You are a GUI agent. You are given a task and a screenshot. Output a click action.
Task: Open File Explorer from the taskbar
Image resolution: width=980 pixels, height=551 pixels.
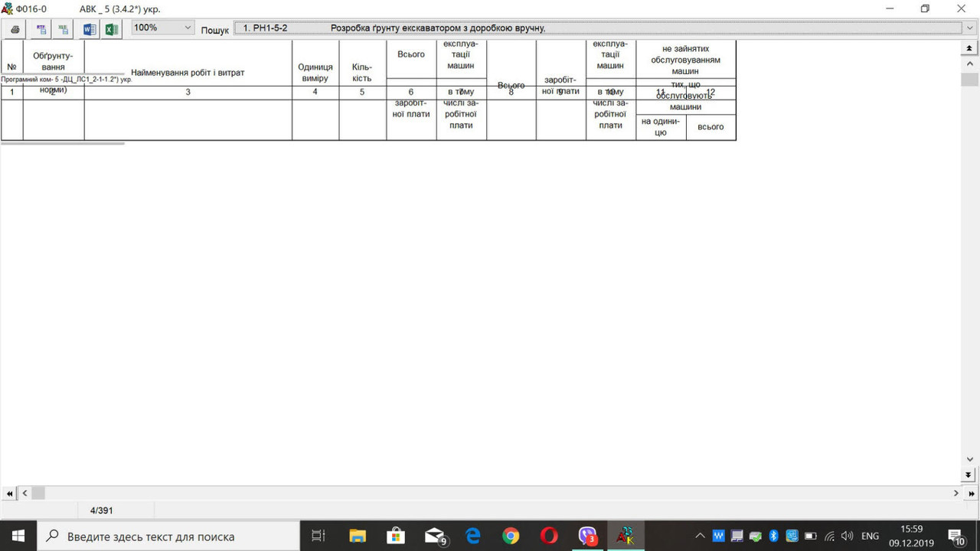pyautogui.click(x=358, y=536)
